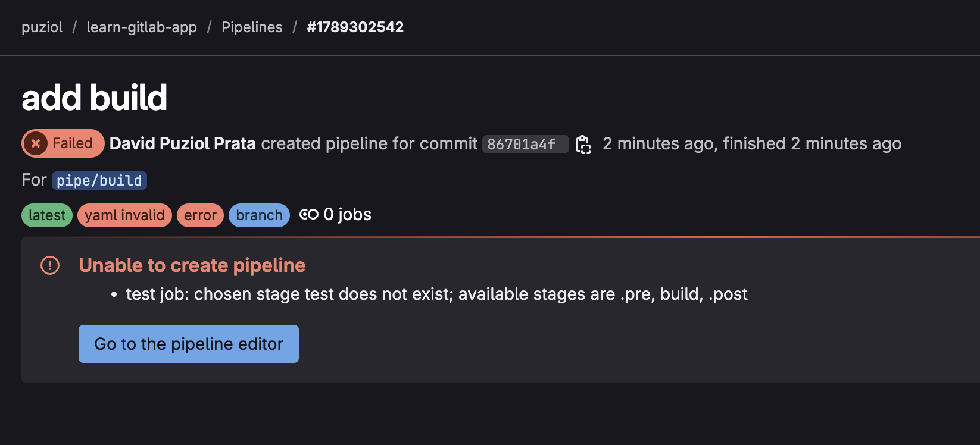The height and width of the screenshot is (445, 980).
Task: Click the Unable to create pipeline heading
Action: click(x=192, y=265)
